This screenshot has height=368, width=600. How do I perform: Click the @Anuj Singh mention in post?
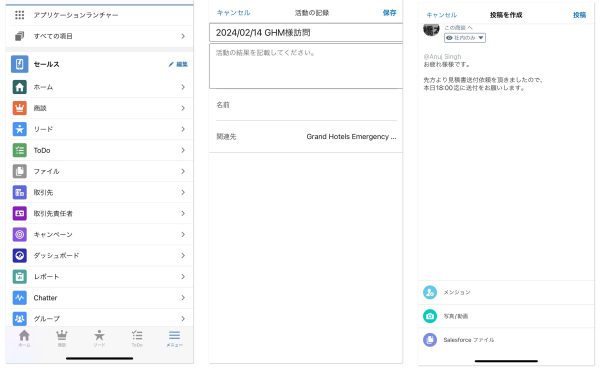tap(442, 57)
